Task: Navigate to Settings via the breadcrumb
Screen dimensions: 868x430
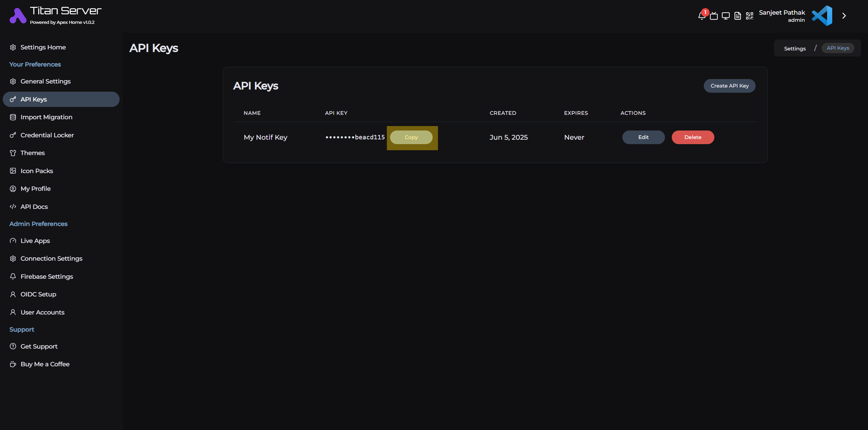Action: (x=794, y=48)
